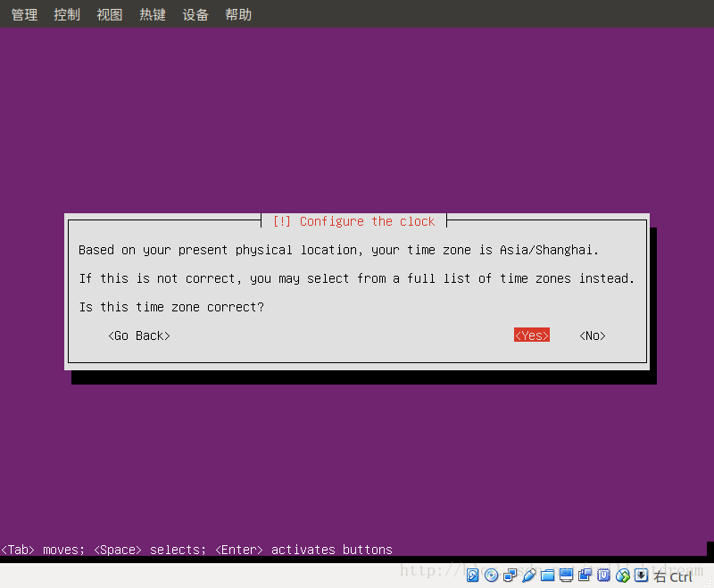Click the hard disk activity icon
Screen dimensions: 714x588
tap(472, 575)
